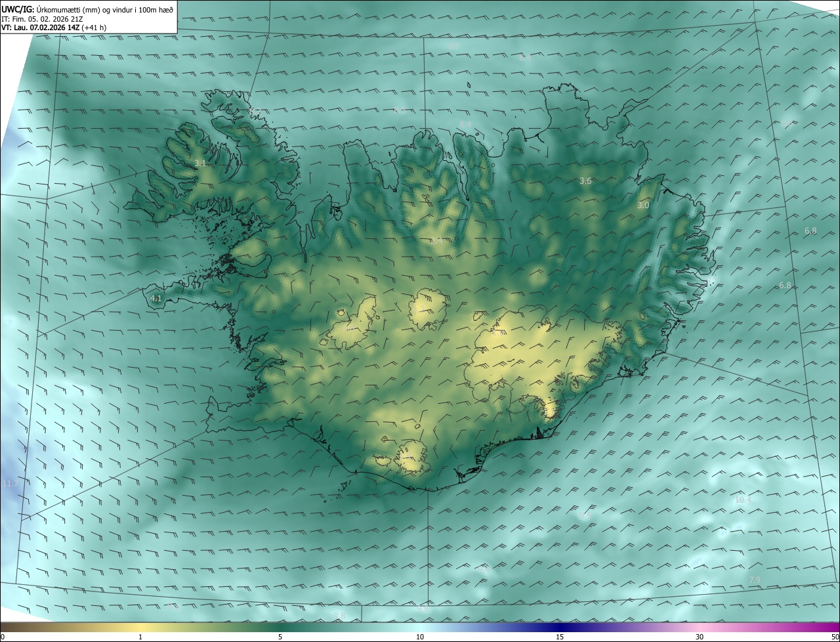Viewport: 840px width, 642px height.
Task: Click the "3.1" value over the Westfjords
Action: pyautogui.click(x=201, y=163)
